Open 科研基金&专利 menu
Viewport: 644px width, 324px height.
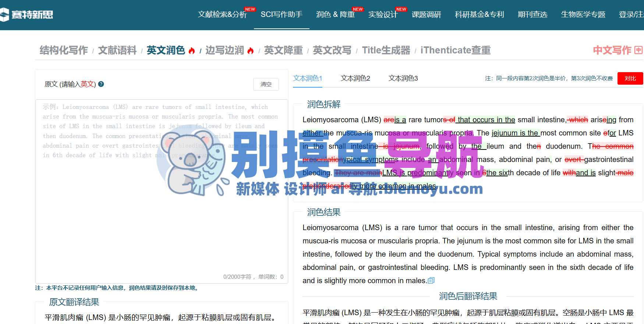tap(480, 14)
